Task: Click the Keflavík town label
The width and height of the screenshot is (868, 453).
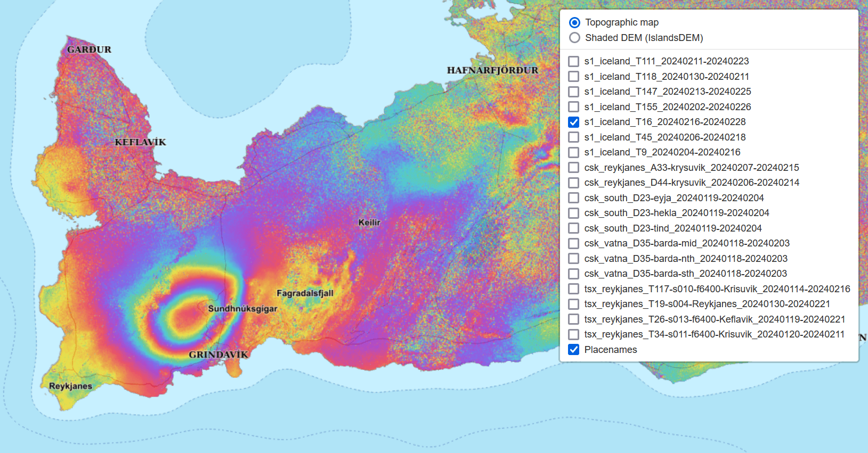Action: click(140, 142)
